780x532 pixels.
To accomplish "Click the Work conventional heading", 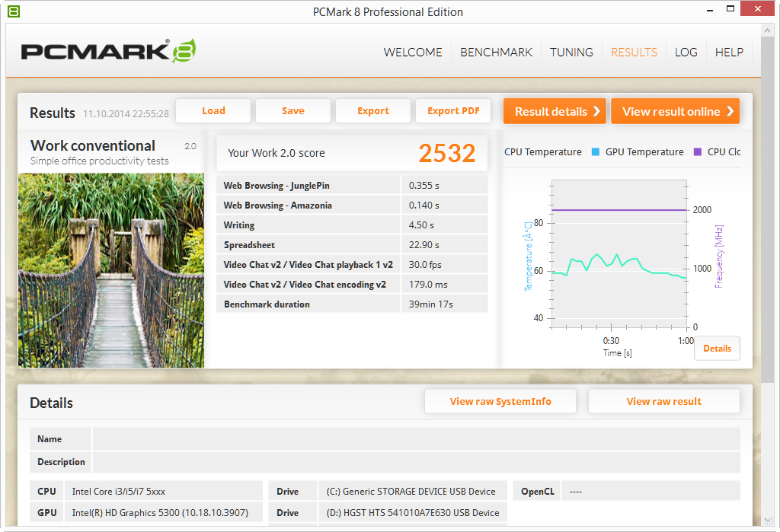I will tap(93, 145).
